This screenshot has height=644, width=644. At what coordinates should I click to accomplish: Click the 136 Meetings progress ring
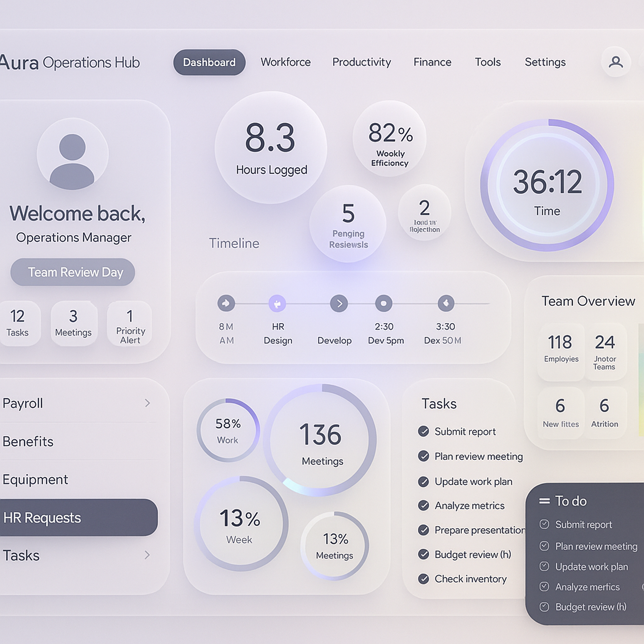click(x=320, y=440)
